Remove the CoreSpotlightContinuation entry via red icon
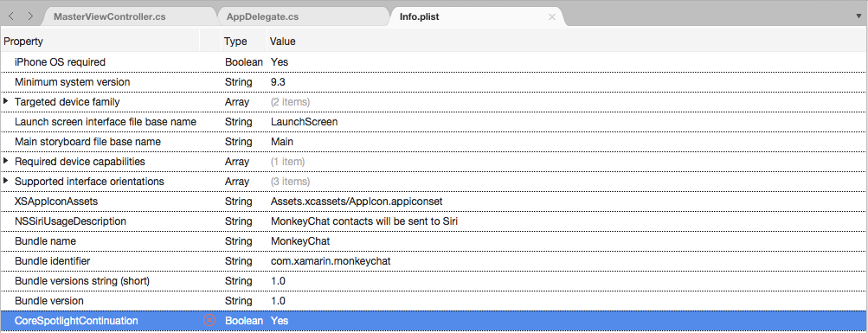The width and height of the screenshot is (868, 333). click(x=209, y=320)
